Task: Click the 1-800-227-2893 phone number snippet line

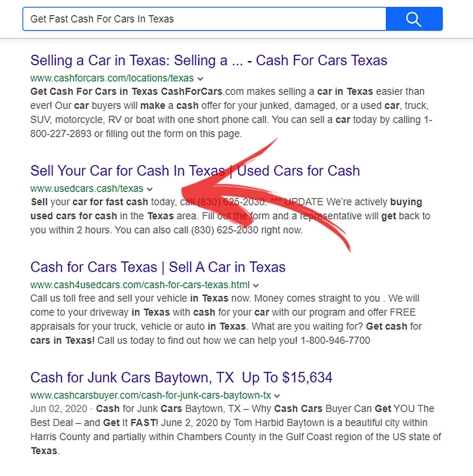Action: pyautogui.click(x=136, y=134)
